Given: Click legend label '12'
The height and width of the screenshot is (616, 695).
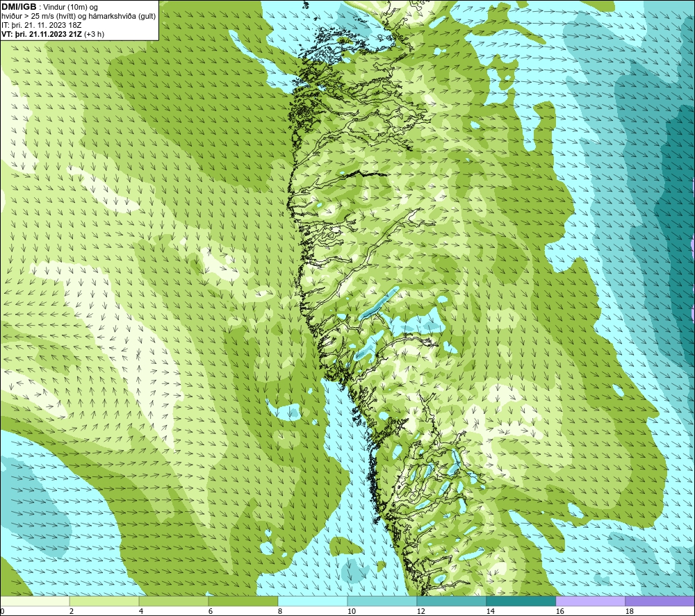Looking at the screenshot, I should pos(420,612).
